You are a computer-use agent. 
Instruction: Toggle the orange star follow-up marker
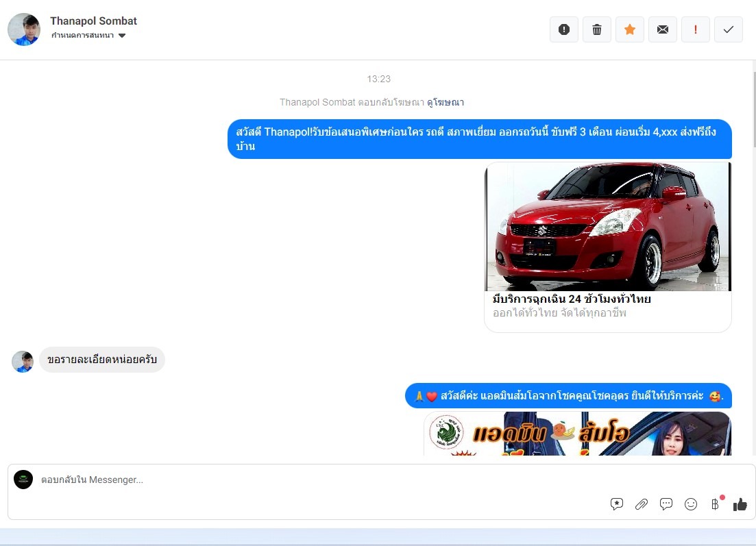630,29
